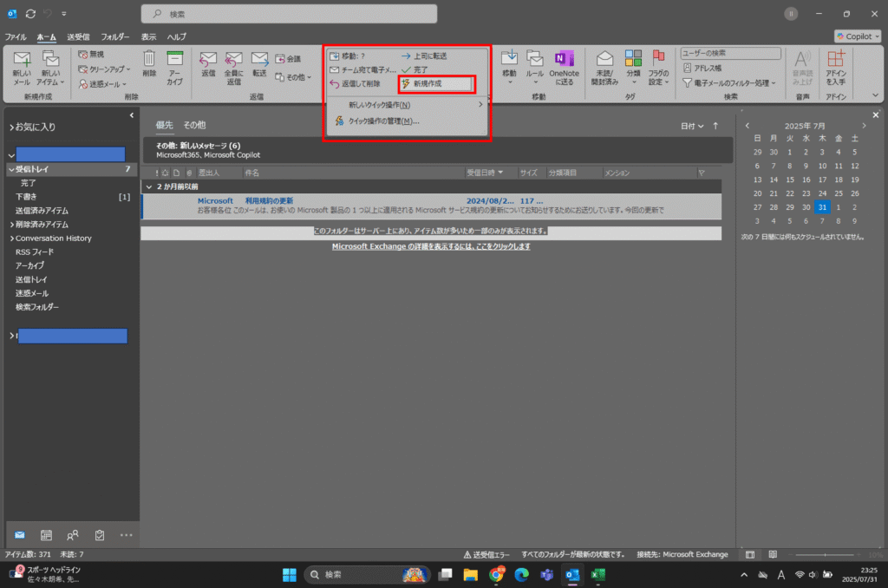
Task: Open the その他 reply dropdown
Action: (293, 77)
